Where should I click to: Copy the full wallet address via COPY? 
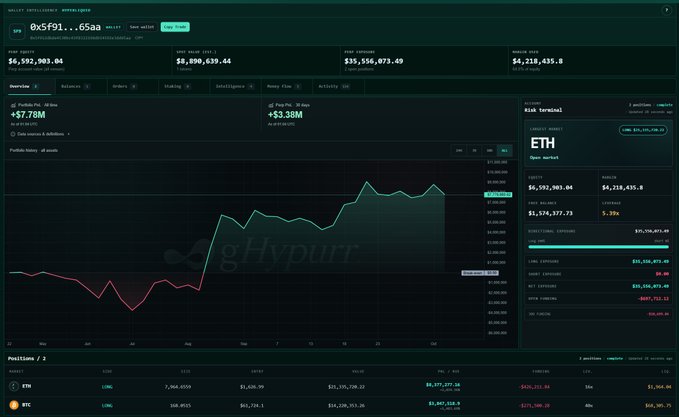point(139,38)
